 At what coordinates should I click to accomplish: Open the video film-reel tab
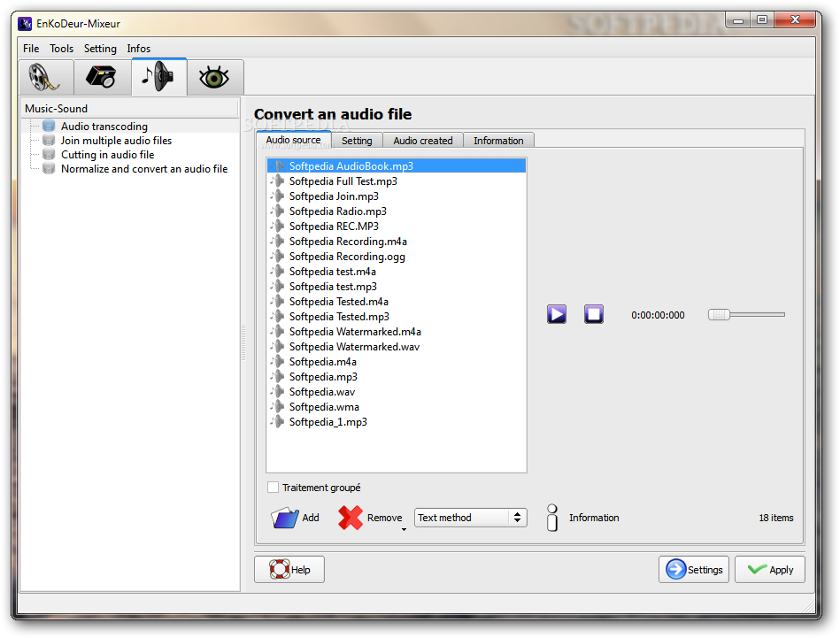point(46,78)
